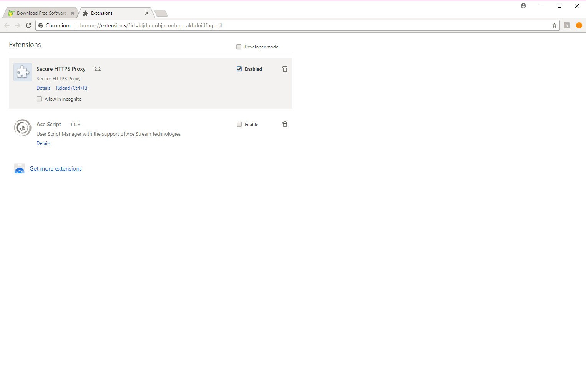Delete the Secure HTTPS Proxy extension via trash icon
586x392 pixels.
pyautogui.click(x=285, y=69)
